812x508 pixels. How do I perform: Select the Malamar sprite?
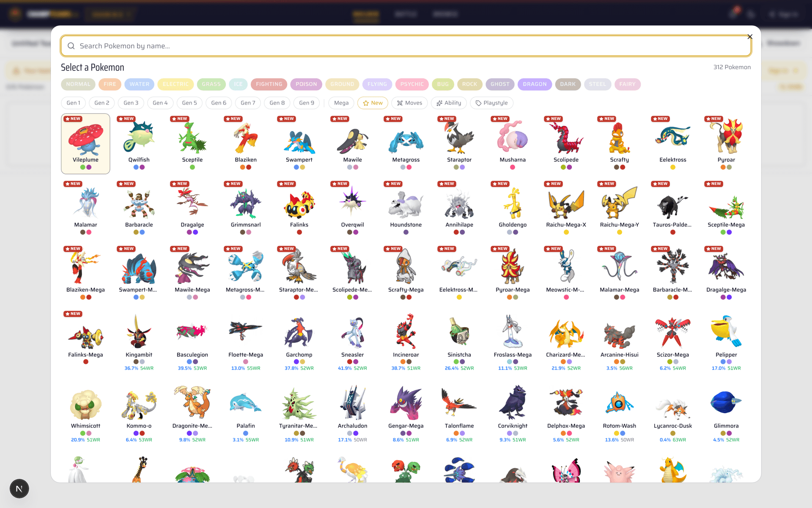(x=85, y=202)
